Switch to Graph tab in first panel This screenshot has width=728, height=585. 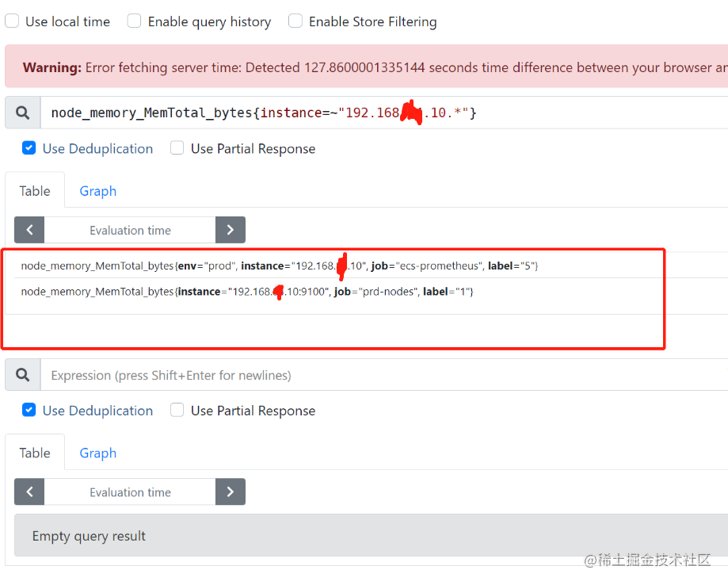click(x=98, y=191)
